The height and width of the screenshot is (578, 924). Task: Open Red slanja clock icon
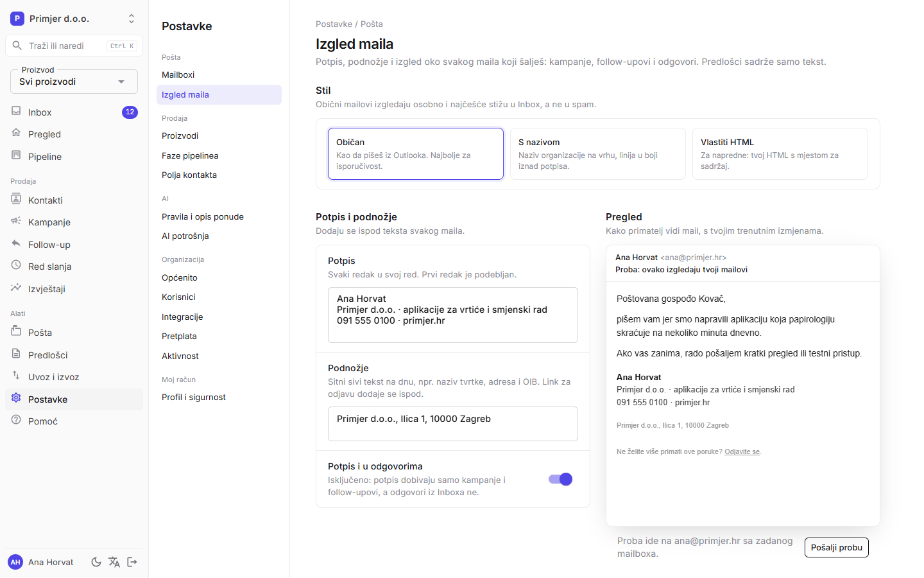point(16,265)
